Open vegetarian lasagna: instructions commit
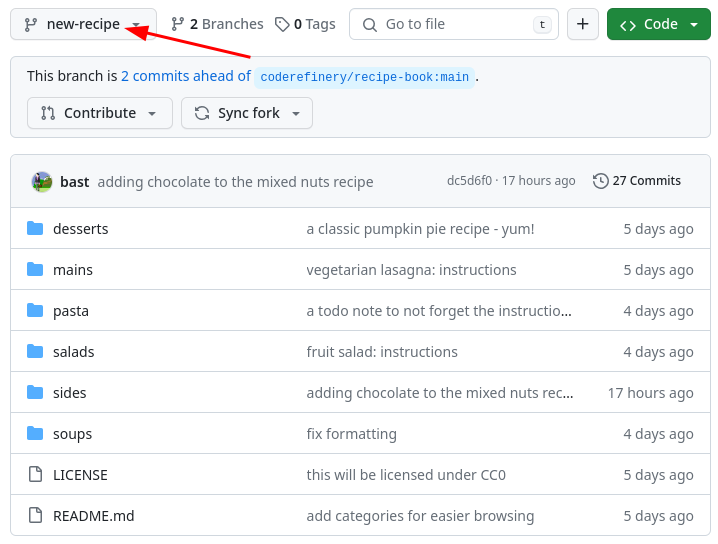718x544 pixels. coord(411,270)
